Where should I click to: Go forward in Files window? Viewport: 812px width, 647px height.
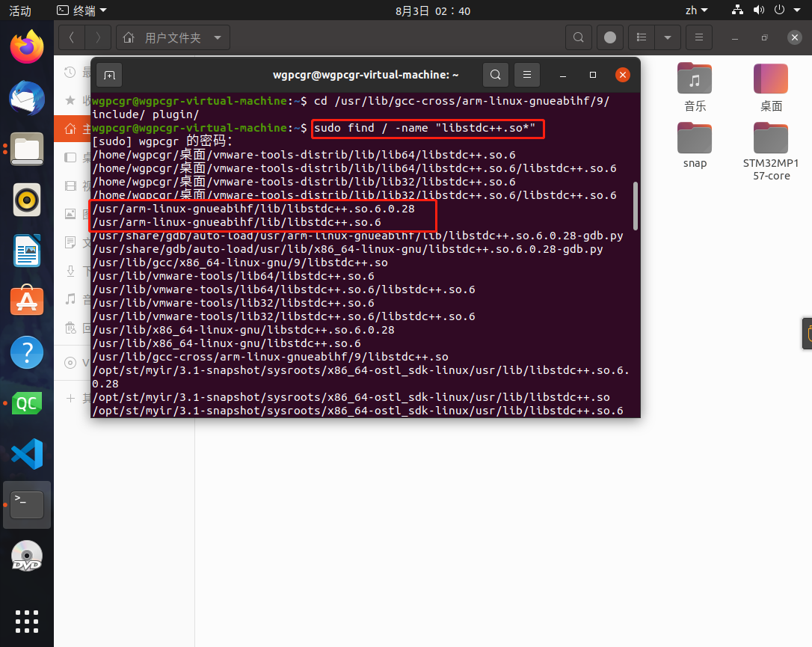point(98,37)
